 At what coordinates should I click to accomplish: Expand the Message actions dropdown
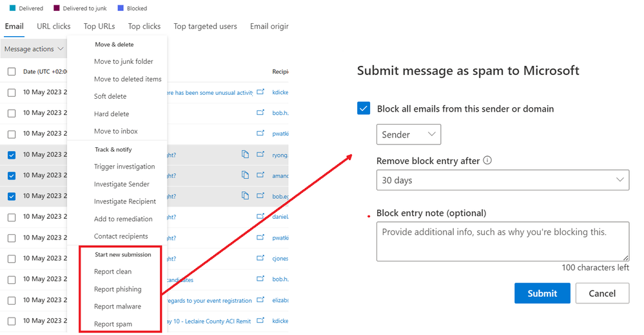click(34, 49)
